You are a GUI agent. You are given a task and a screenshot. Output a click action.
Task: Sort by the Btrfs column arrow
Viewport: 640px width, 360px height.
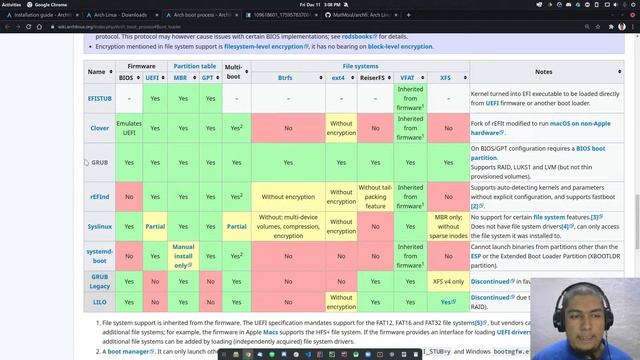[x=321, y=78]
